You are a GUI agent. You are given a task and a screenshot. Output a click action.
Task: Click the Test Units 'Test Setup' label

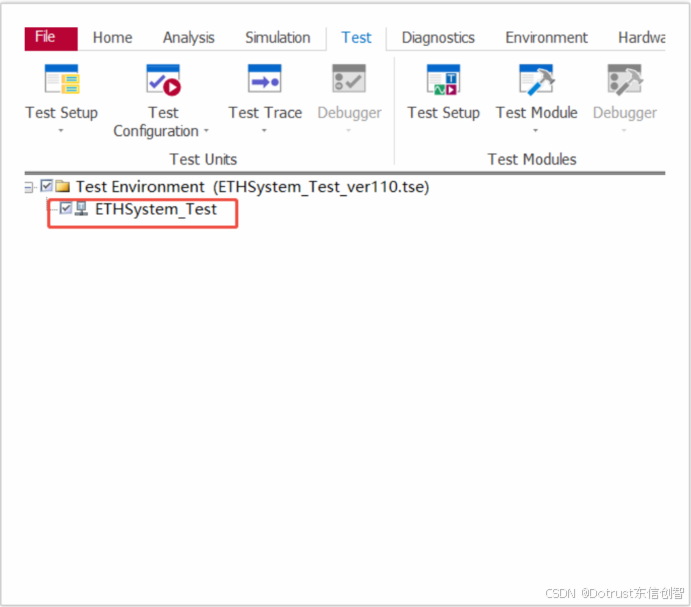click(62, 113)
